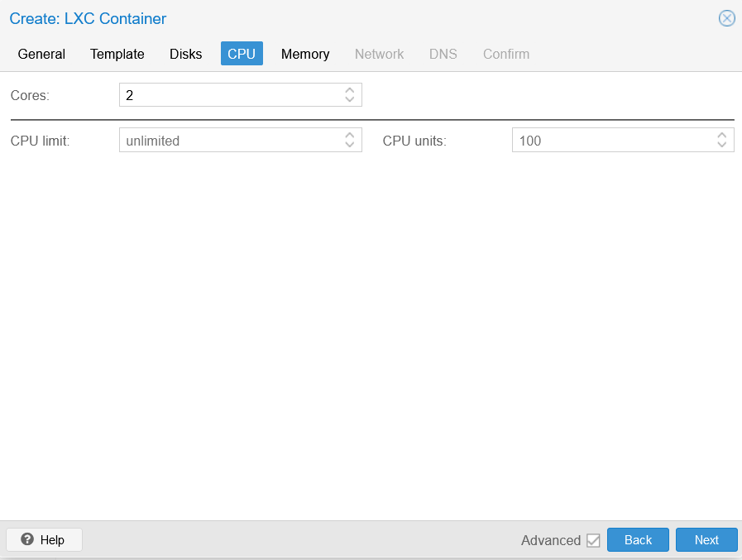This screenshot has width=742, height=560.
Task: Switch to the General tab
Action: (41, 54)
